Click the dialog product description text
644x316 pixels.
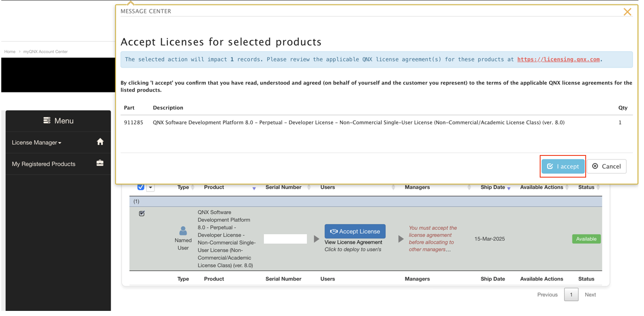click(x=359, y=122)
